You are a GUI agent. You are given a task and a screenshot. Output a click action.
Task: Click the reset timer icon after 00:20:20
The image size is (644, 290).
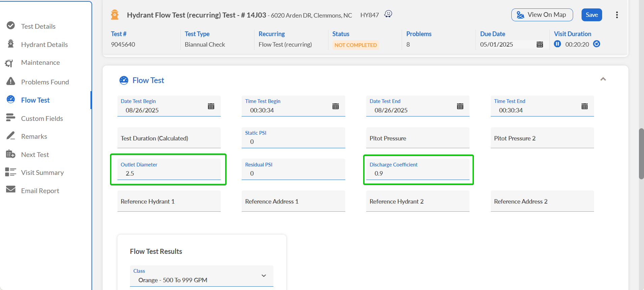pyautogui.click(x=596, y=44)
